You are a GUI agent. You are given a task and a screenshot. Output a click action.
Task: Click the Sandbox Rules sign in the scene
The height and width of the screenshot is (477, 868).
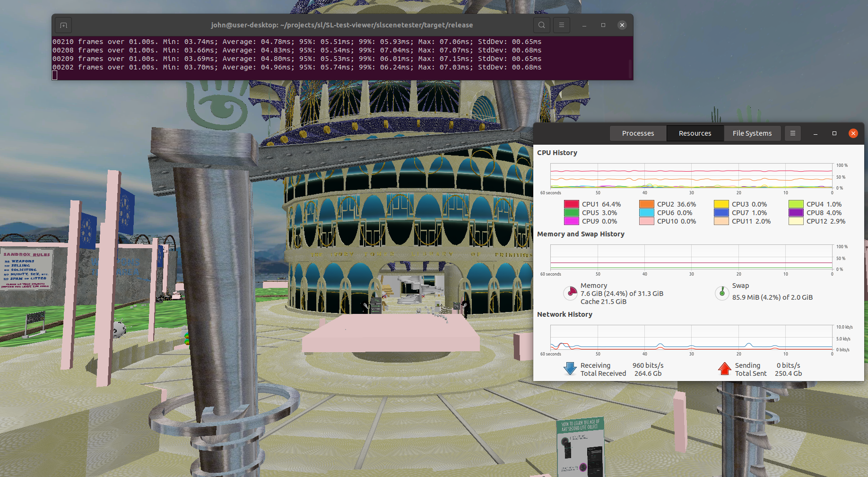click(x=27, y=269)
